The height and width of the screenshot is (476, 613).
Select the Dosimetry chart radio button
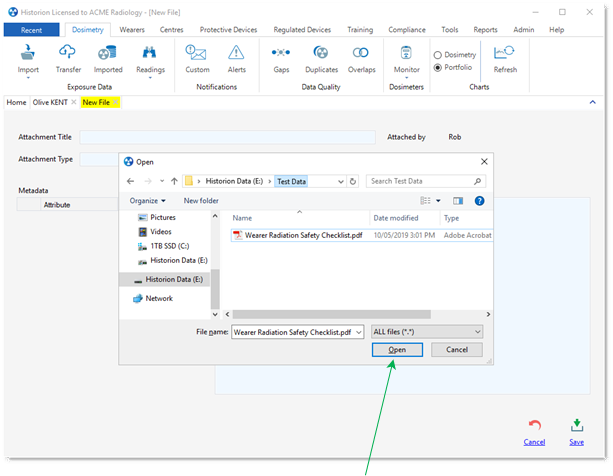coord(437,55)
